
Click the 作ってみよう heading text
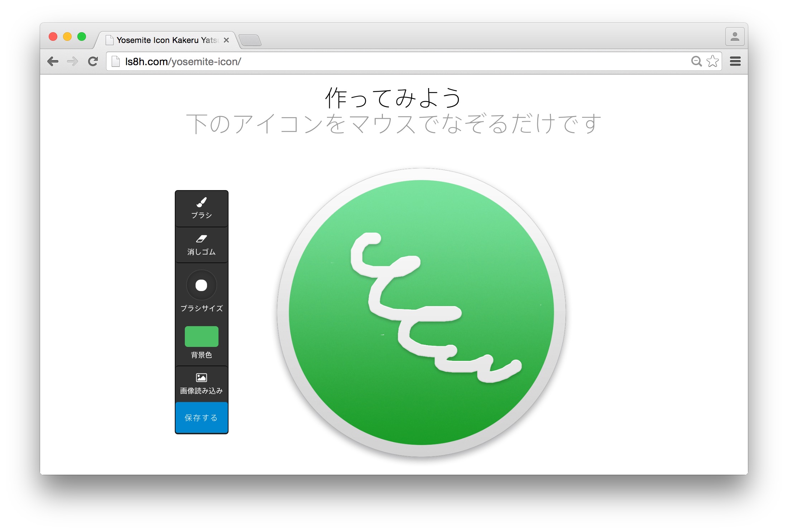(x=393, y=98)
